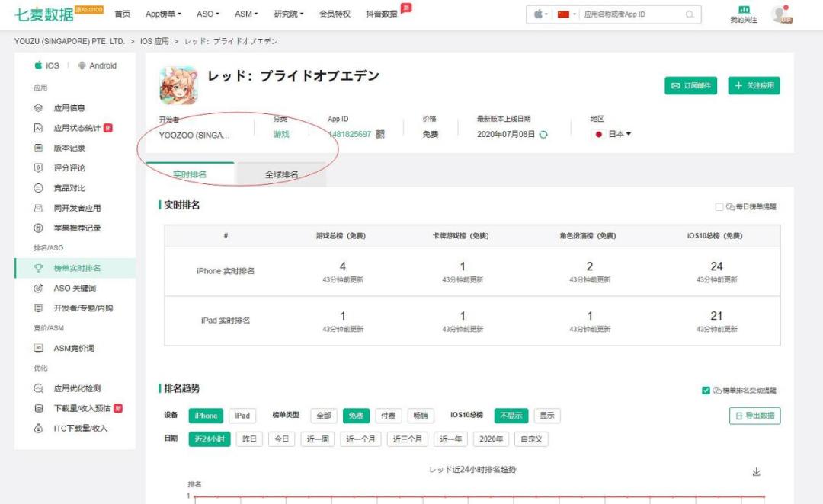
Task: Click the 七麦数据 logo
Action: click(x=45, y=14)
